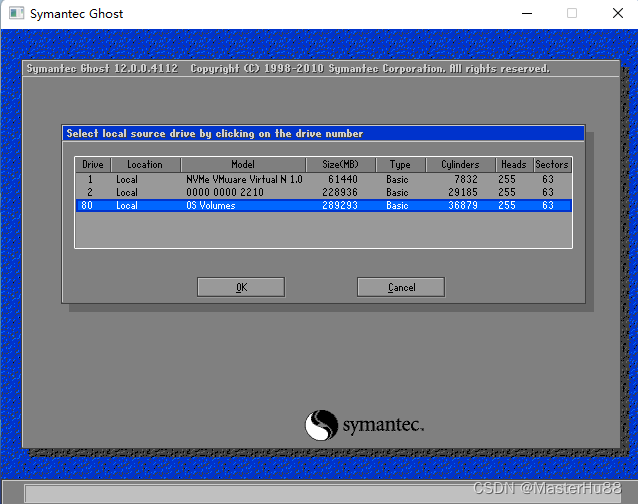Click the OS Volumes model entry
The width and height of the screenshot is (638, 504).
pos(211,205)
